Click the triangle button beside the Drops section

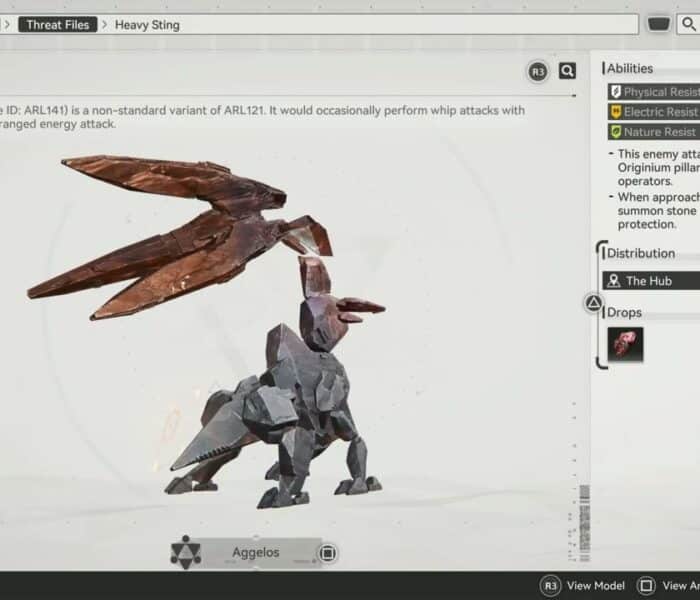coord(594,303)
